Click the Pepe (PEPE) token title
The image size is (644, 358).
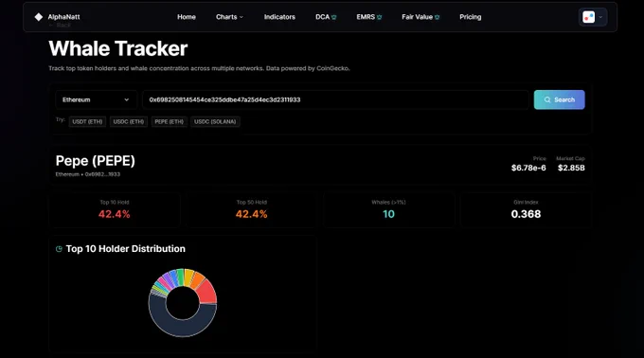tap(96, 160)
